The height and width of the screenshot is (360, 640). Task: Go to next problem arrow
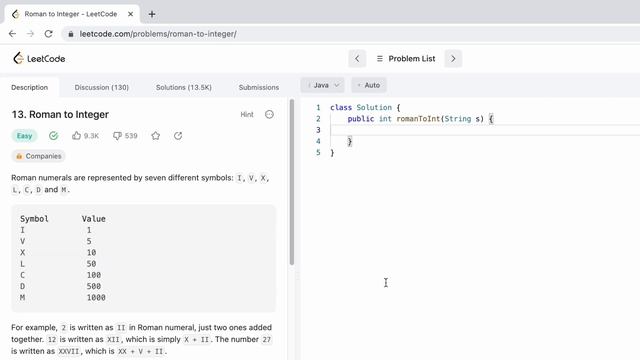coord(453,59)
